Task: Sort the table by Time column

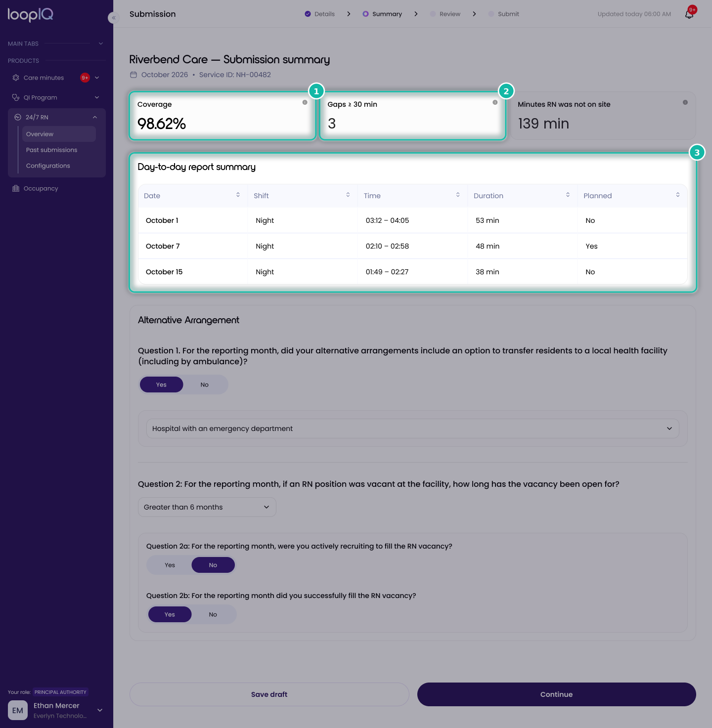Action: click(458, 195)
